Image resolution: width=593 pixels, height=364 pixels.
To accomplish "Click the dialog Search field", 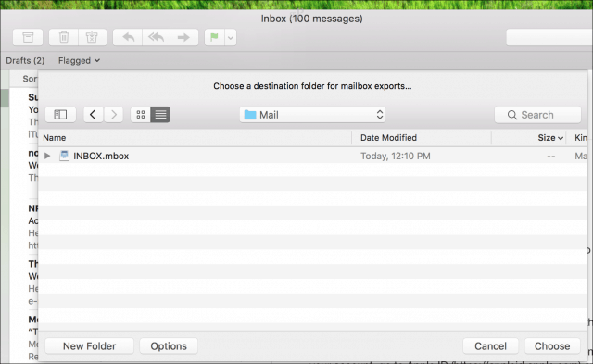I will pos(537,115).
